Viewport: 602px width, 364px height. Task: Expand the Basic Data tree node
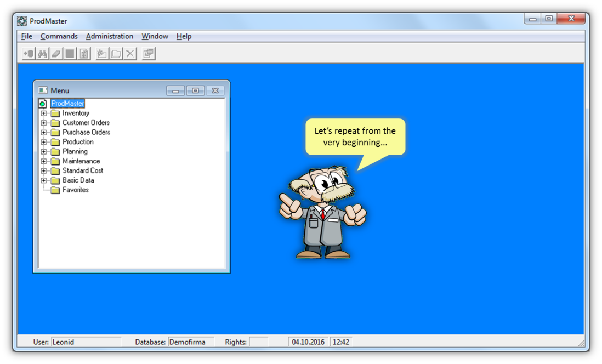tap(44, 180)
